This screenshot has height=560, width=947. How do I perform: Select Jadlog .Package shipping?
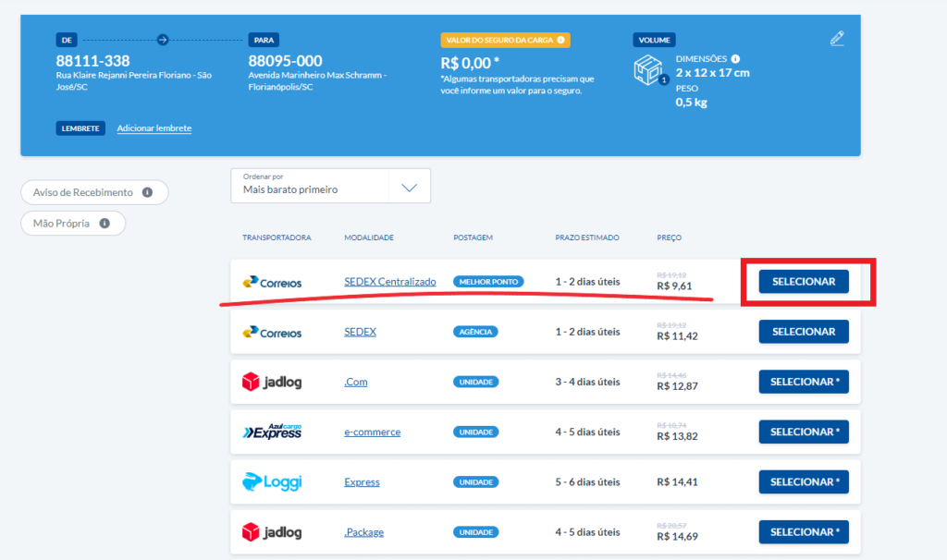[x=804, y=532]
